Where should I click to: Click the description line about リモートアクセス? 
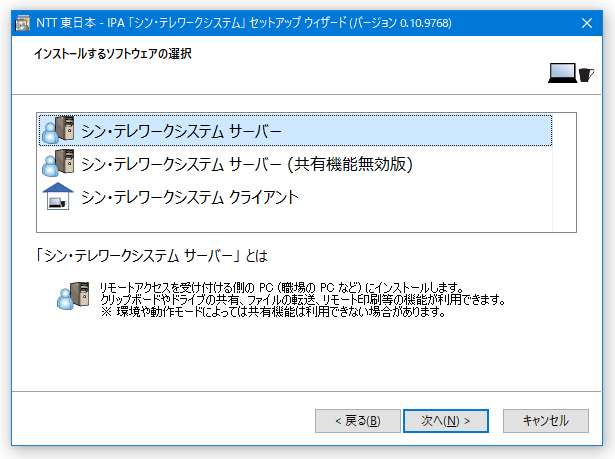(x=282, y=288)
